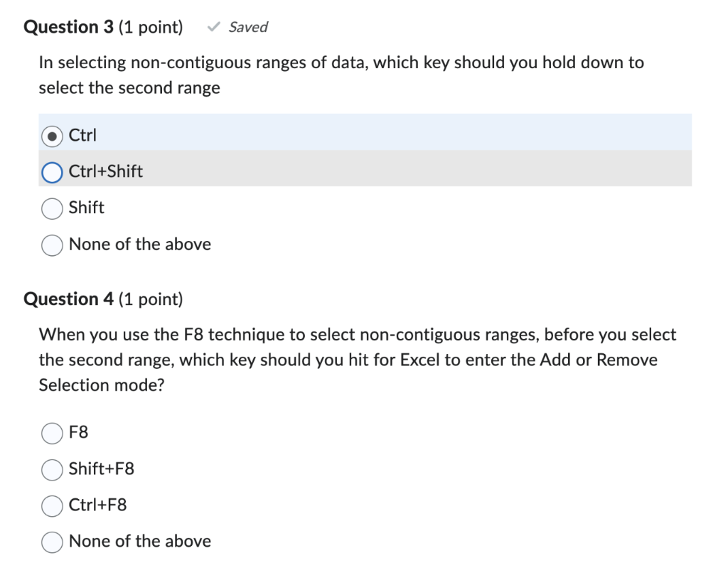Click the Shift answer label text
Screen dimensions: 728x563
86,208
